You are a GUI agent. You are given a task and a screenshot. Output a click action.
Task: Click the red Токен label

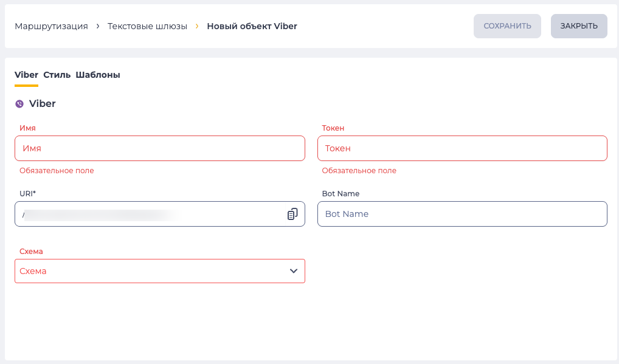pyautogui.click(x=333, y=128)
